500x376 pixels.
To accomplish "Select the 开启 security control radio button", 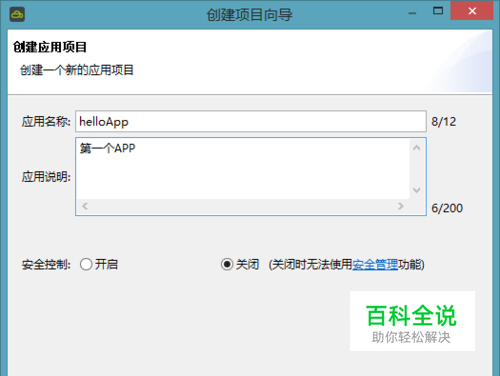I will [x=86, y=265].
